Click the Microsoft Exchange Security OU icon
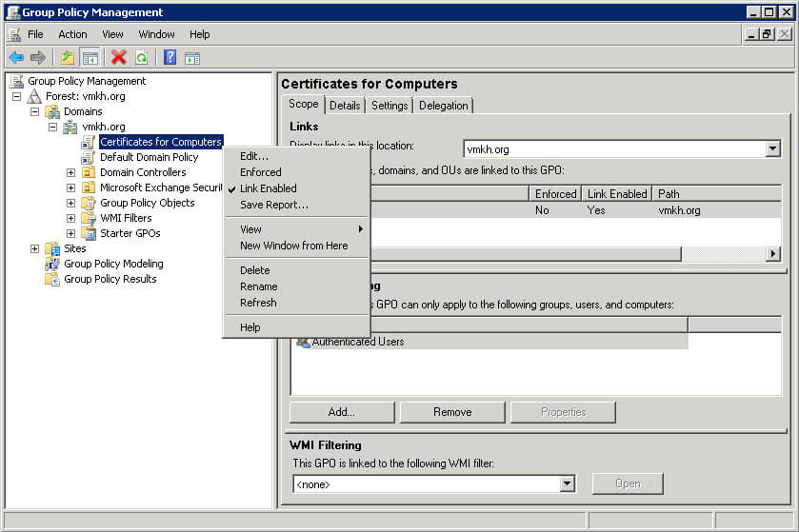799x532 pixels. (x=89, y=187)
